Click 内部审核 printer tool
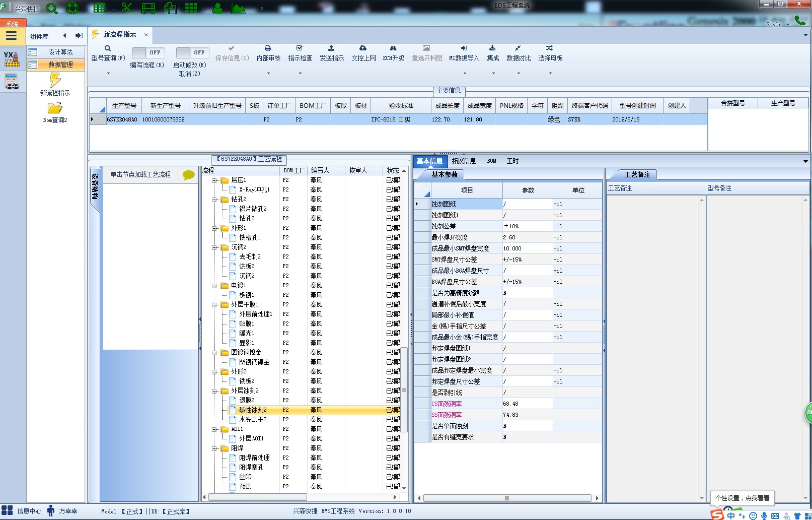Screen dimensions: 812x520 [268, 53]
